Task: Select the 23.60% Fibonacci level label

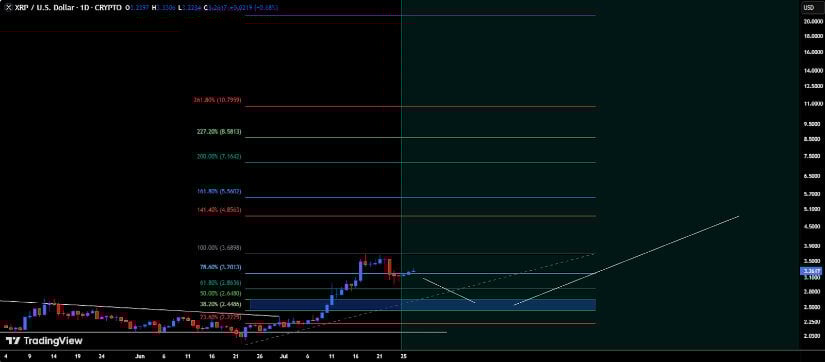Action: 220,317
